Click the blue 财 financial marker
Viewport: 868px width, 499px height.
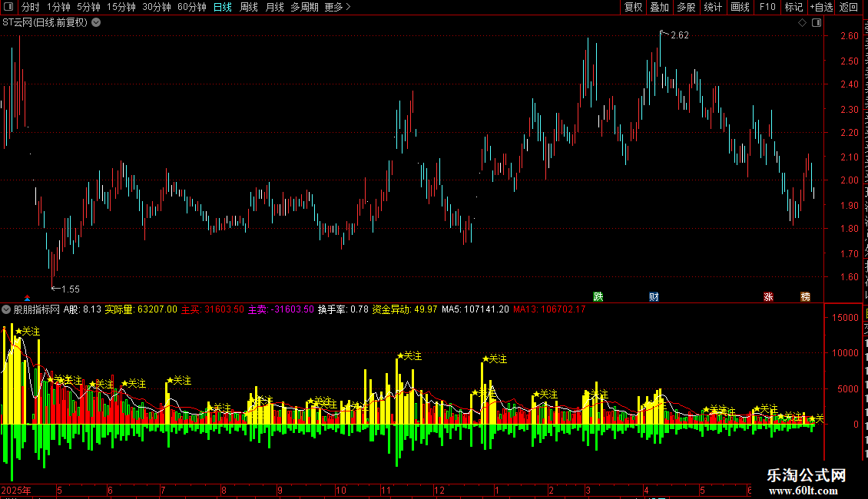point(654,296)
